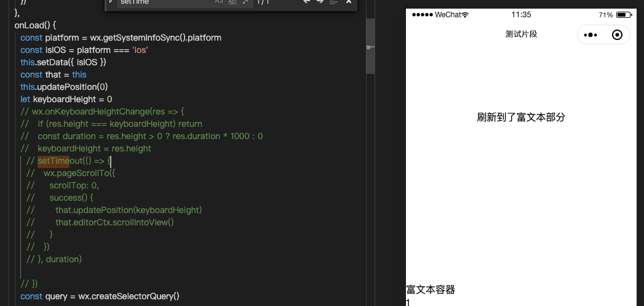Click the commented wx.onKeyboardHeightChange line
The width and height of the screenshot is (644, 306).
pos(103,111)
